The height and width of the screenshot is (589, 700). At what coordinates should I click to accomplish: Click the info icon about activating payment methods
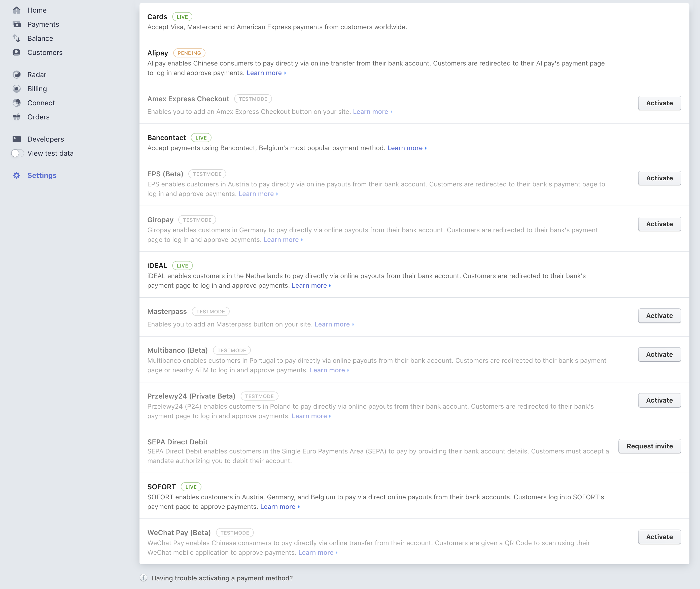pyautogui.click(x=144, y=578)
